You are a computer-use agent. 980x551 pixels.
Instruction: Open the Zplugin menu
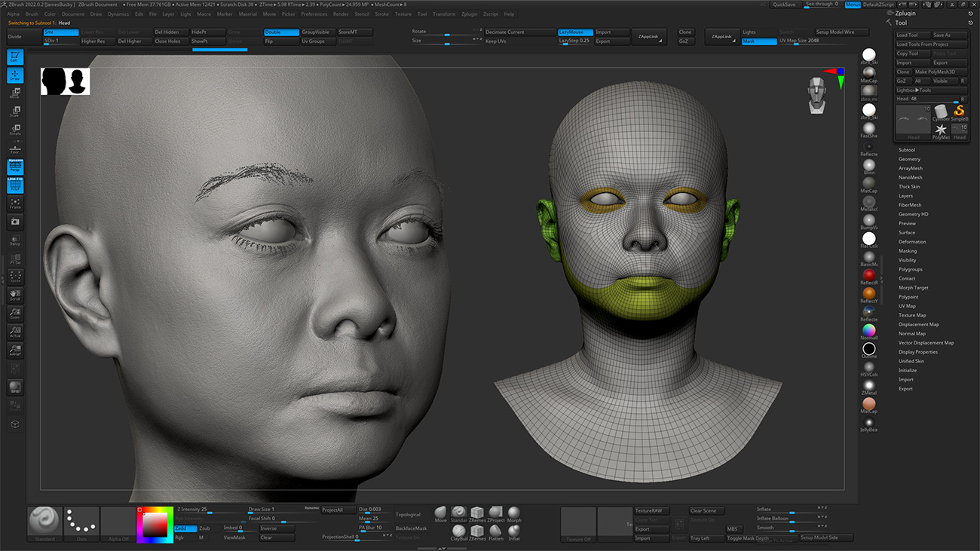468,14
